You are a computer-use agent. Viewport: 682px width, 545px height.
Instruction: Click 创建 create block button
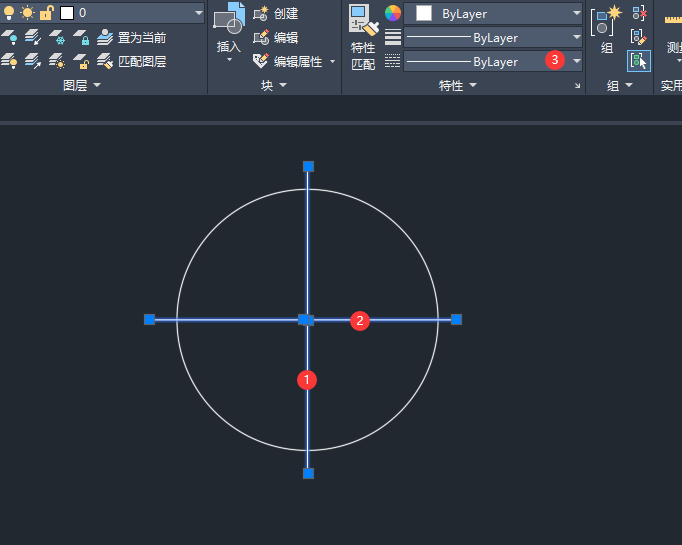coord(276,13)
